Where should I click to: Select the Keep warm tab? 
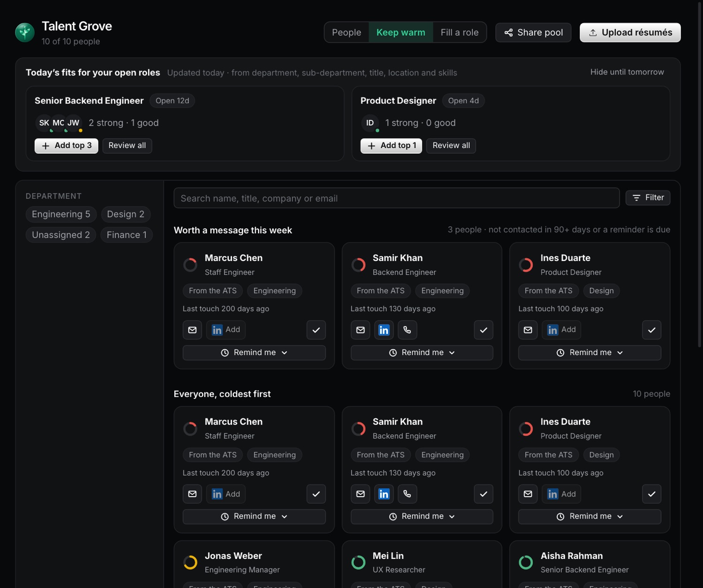[401, 32]
